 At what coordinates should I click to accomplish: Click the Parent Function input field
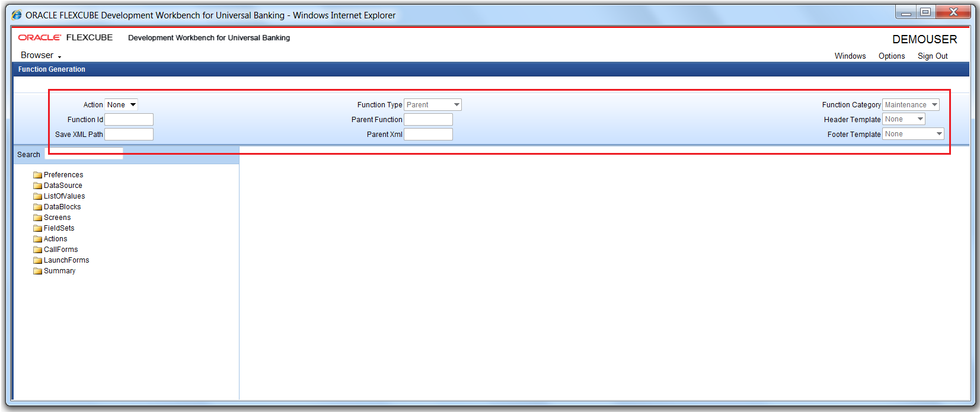click(429, 120)
